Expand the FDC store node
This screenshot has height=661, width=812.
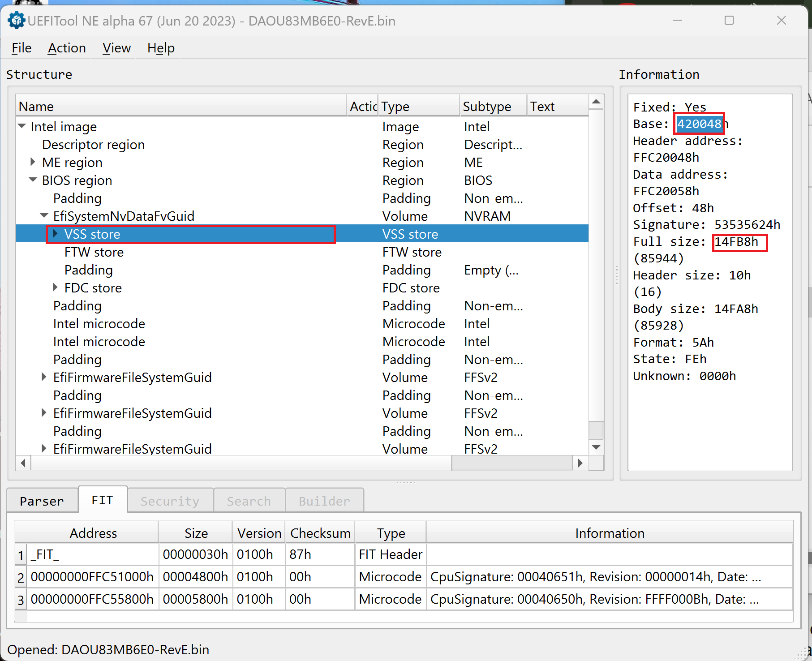[x=55, y=288]
